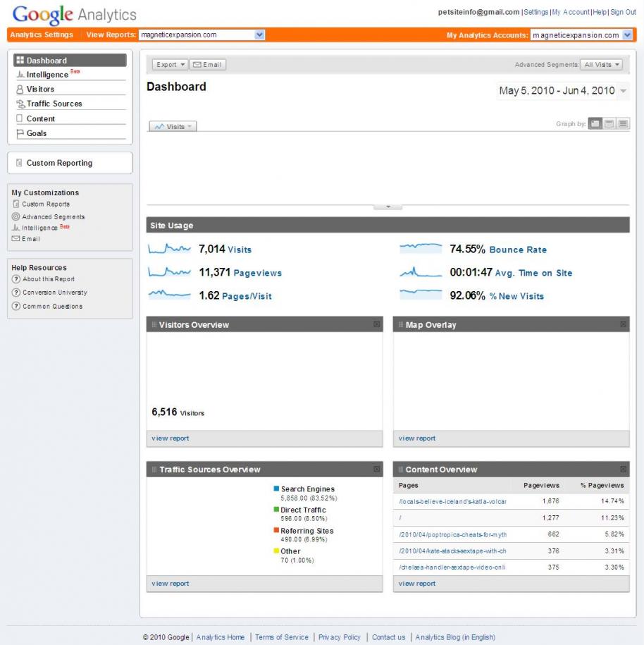The width and height of the screenshot is (644, 645).
Task: Click the question icon beside About this Report
Action: coord(16,279)
